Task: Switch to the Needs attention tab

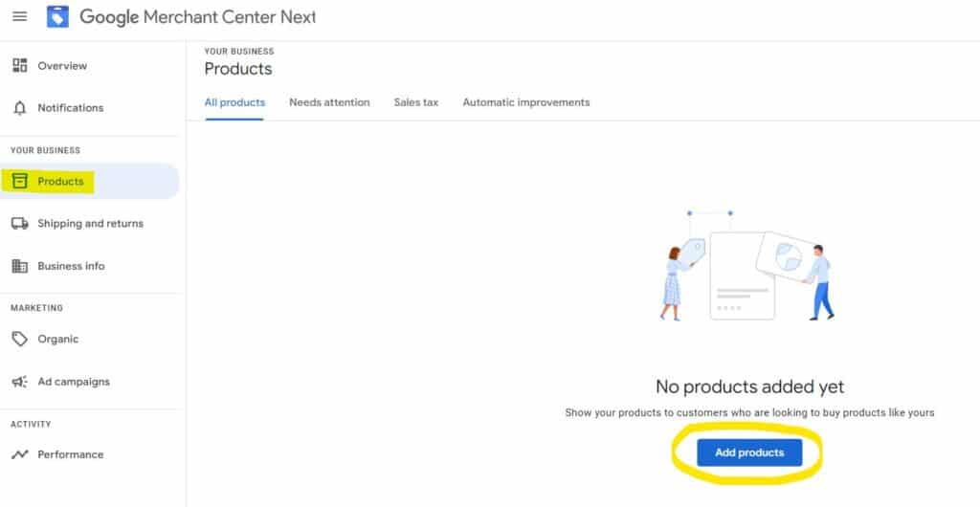Action: point(329,102)
